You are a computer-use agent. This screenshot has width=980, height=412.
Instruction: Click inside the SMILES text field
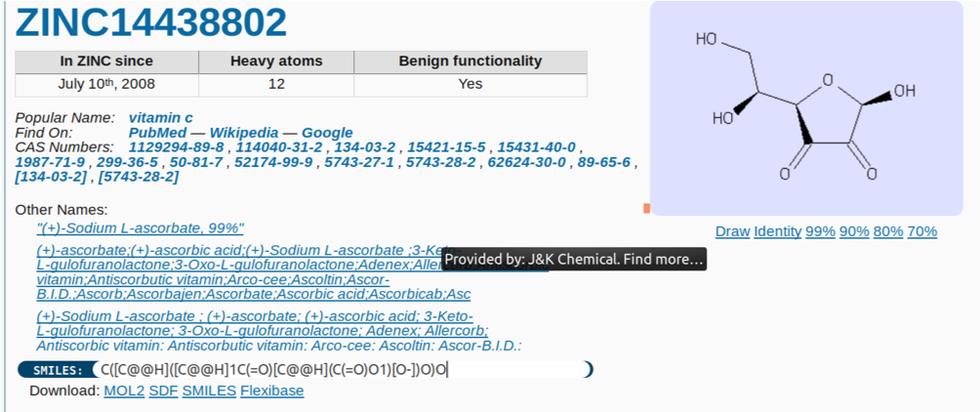341,370
